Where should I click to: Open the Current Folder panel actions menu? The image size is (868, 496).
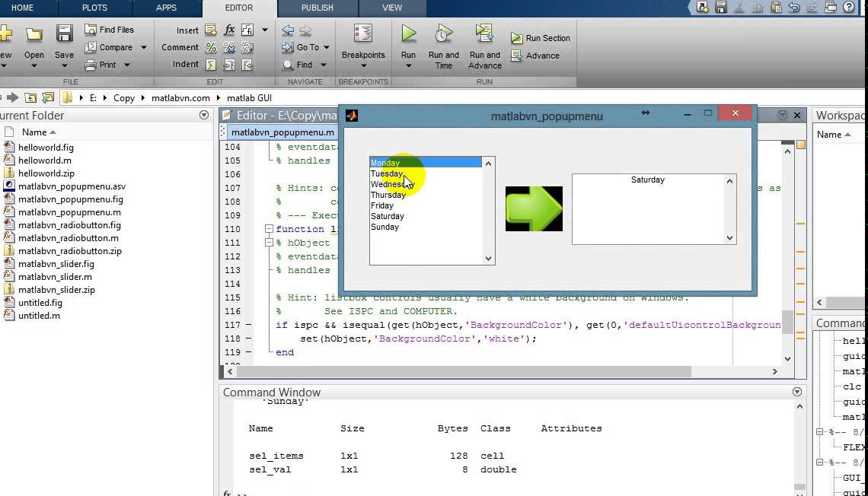click(x=204, y=115)
